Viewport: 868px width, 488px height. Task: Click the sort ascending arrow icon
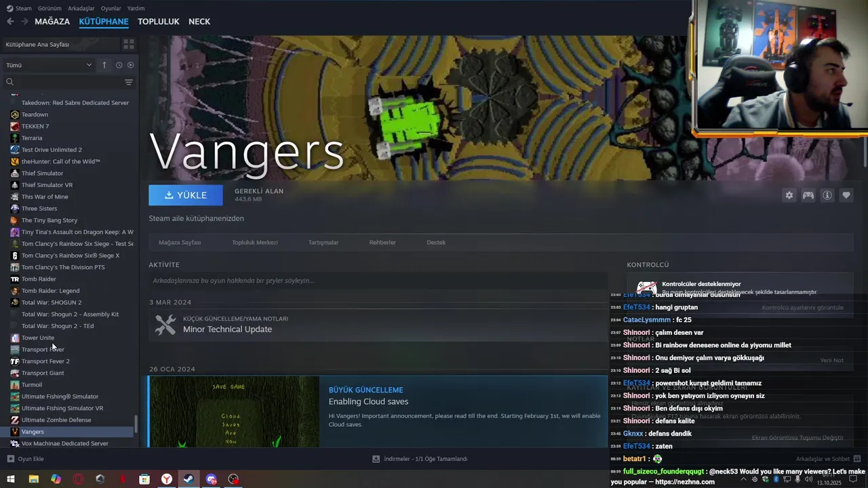click(104, 65)
